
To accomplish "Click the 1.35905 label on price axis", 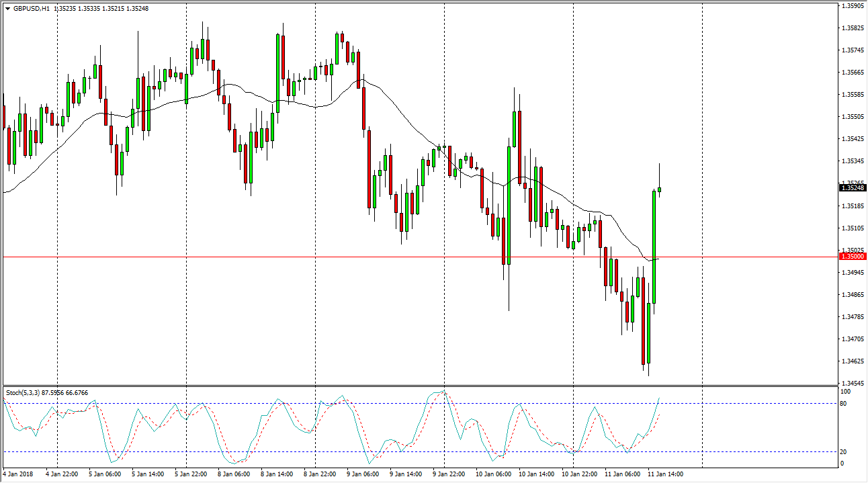I will [853, 6].
